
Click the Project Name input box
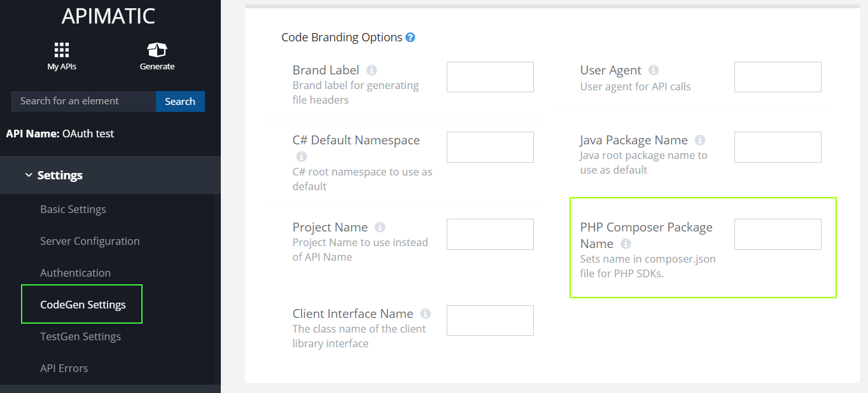point(490,234)
